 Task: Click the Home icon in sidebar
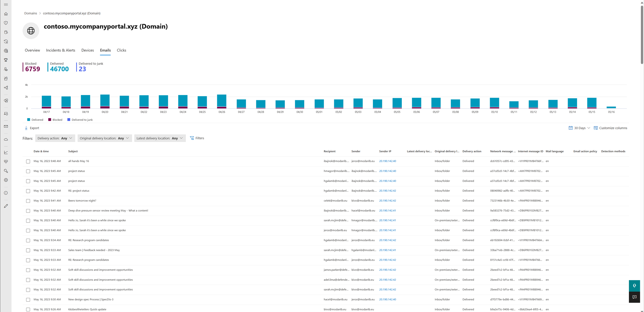pyautogui.click(x=6, y=14)
